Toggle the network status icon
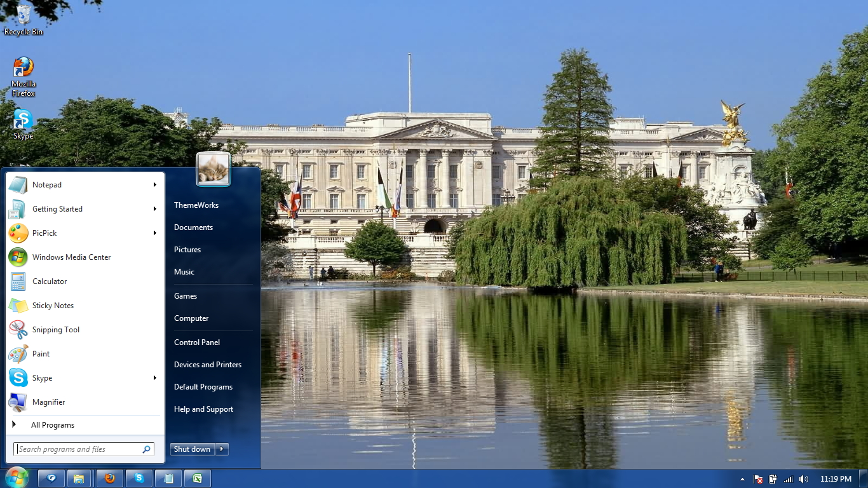Viewport: 868px width, 488px height. (788, 479)
